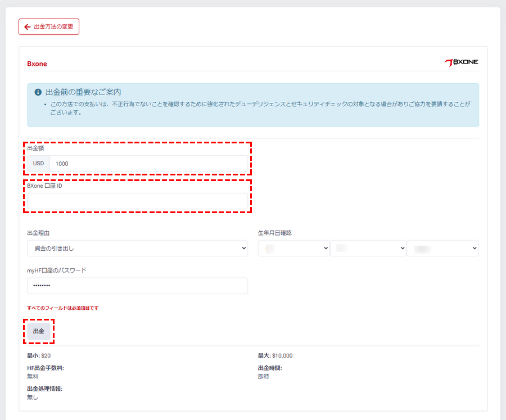Click the 無料 fee value
506x420 pixels.
[33, 376]
